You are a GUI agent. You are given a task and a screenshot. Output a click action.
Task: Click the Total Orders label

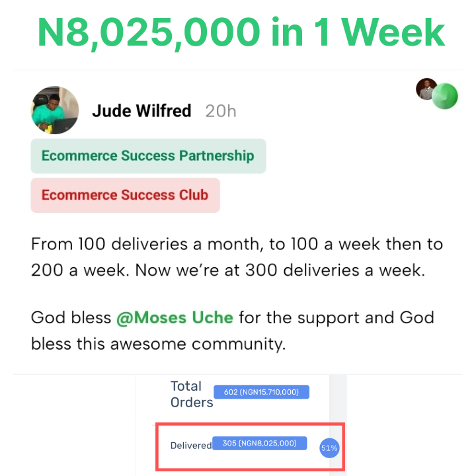(x=192, y=394)
